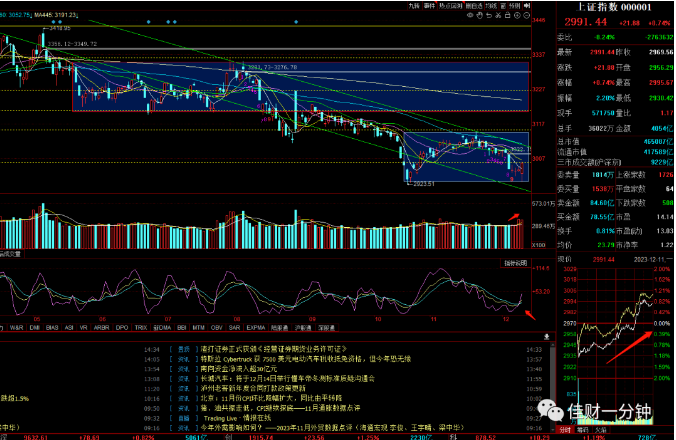Switch to the 火箭 tab below mini chart
This screenshot has width=676, height=440.
[x=601, y=430]
